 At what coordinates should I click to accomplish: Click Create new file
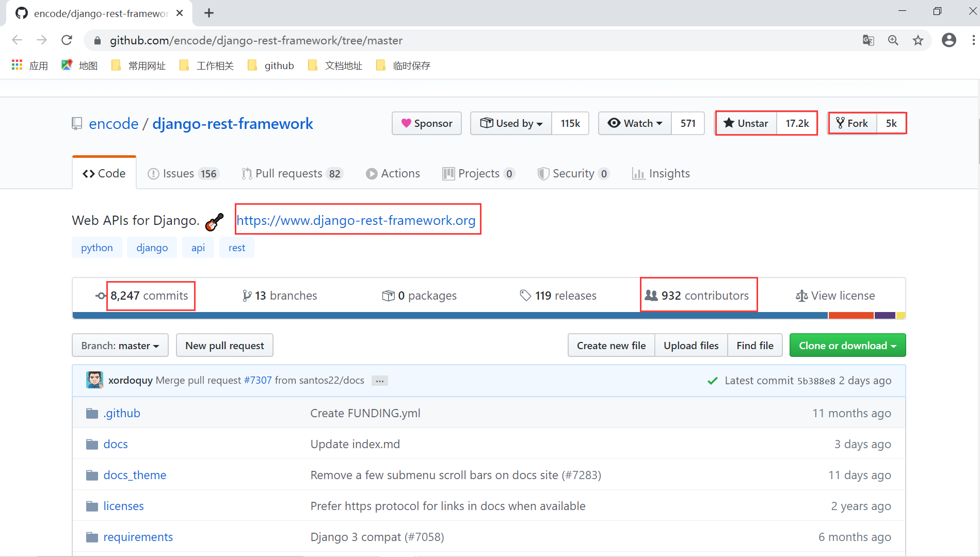[612, 346]
